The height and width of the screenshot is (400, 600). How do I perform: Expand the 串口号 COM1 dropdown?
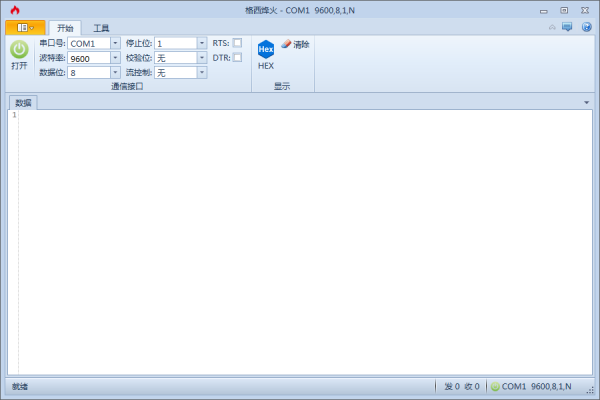115,43
